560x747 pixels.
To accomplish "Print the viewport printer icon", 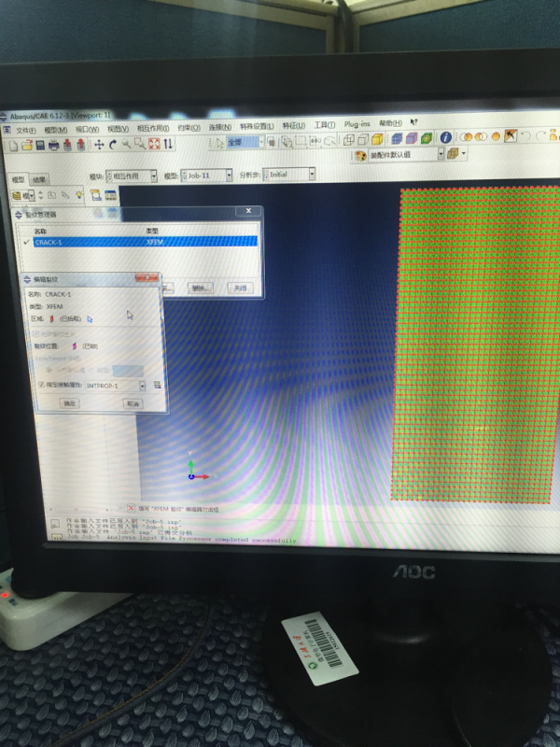I will (x=53, y=145).
